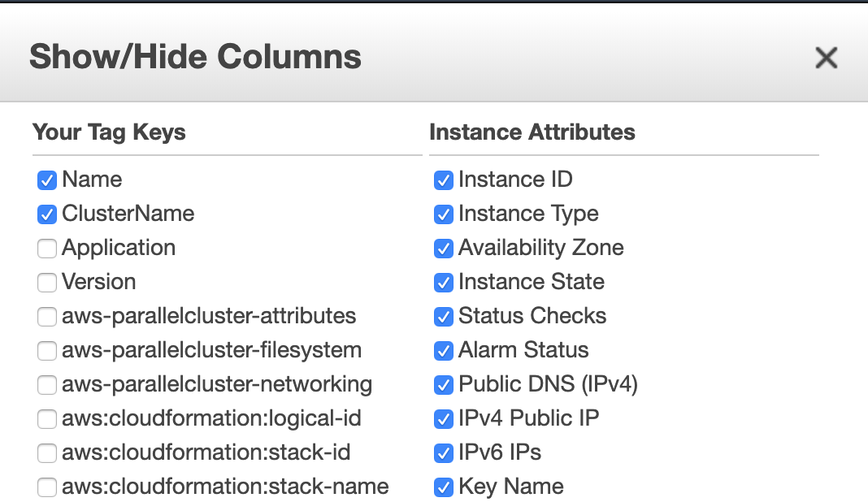The width and height of the screenshot is (868, 502).
Task: Check the aws:cloudformation:stack-name checkbox
Action: click(x=46, y=487)
